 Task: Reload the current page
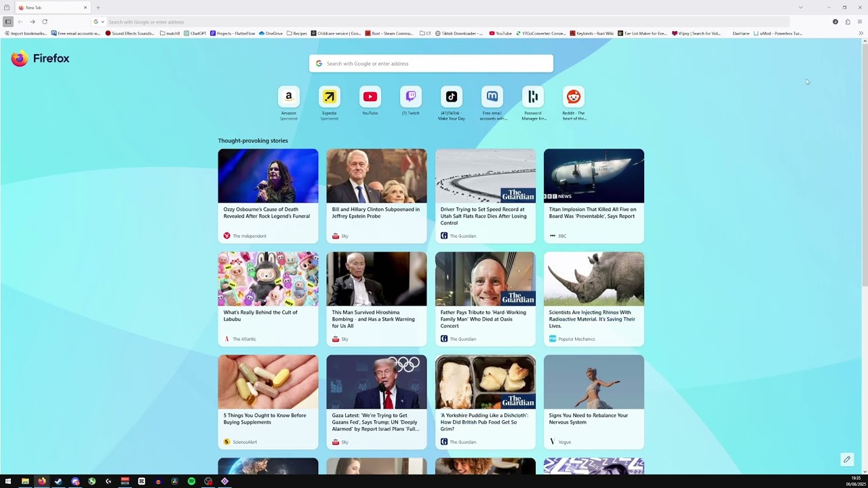(x=45, y=22)
